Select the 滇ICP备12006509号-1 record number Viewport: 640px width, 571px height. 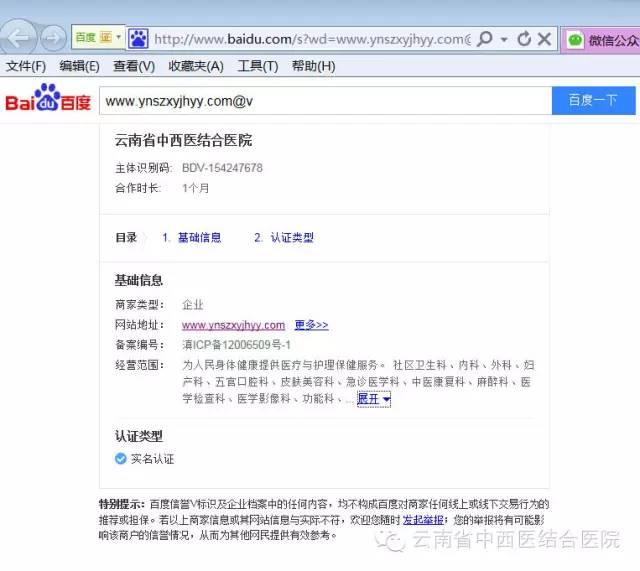pos(236,345)
